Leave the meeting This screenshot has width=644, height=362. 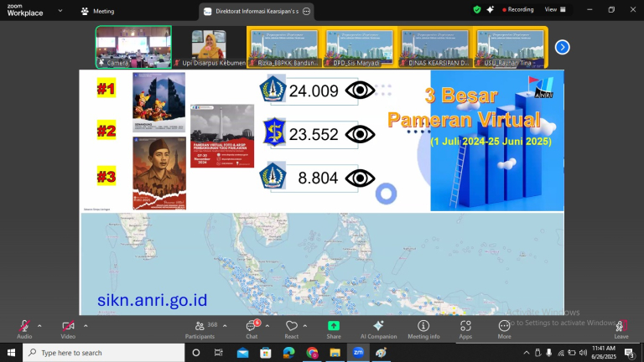point(621,329)
